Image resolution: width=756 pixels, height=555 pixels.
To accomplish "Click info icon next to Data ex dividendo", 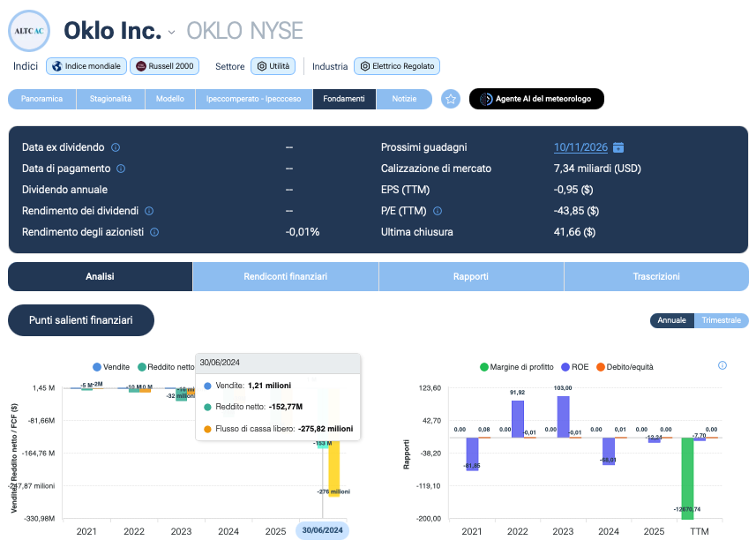I will [116, 147].
